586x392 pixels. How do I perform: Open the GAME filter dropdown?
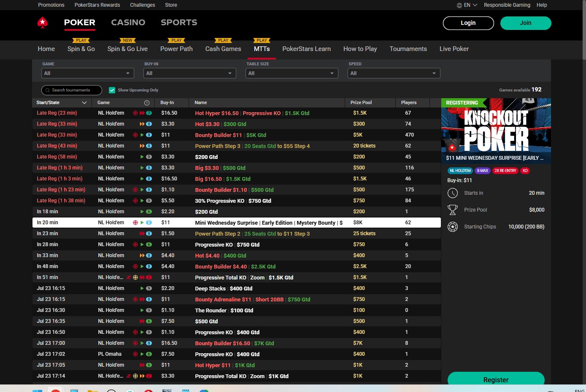pyautogui.click(x=88, y=73)
